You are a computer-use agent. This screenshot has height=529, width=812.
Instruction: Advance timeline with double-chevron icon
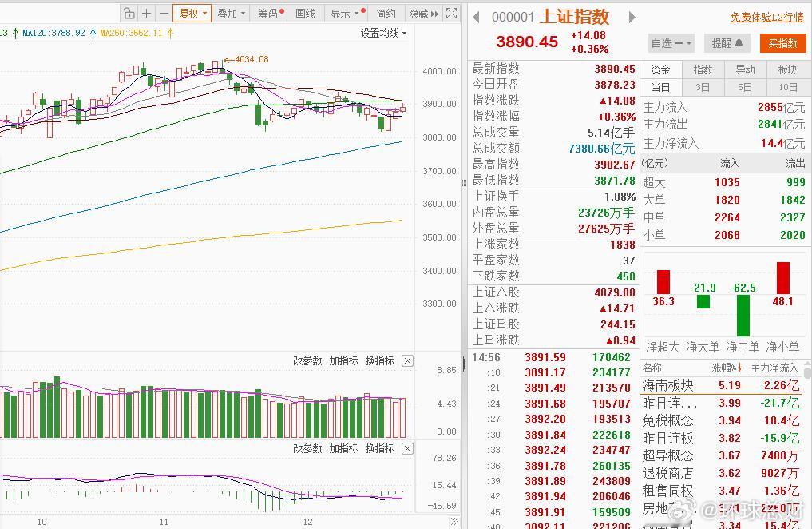(x=454, y=522)
